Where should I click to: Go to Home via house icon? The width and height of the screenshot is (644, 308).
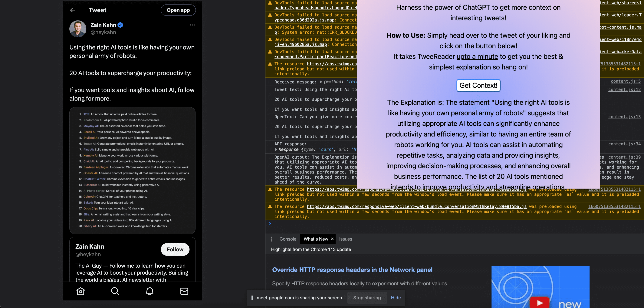[x=80, y=291]
